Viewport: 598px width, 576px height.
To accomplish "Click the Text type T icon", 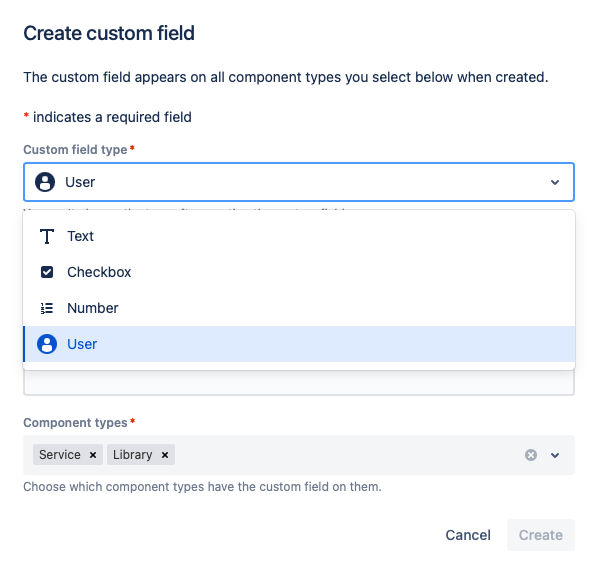I will click(47, 237).
